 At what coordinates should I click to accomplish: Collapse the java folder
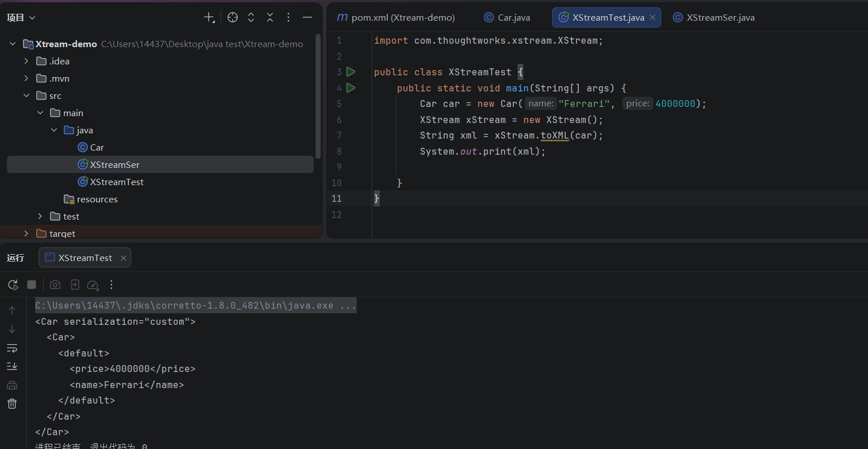click(x=54, y=130)
